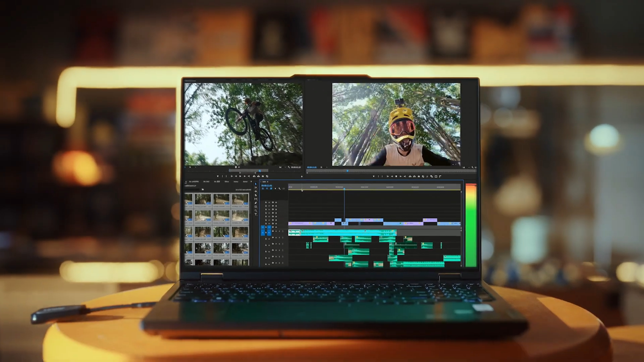Select the Selection arrow tool

point(256,184)
